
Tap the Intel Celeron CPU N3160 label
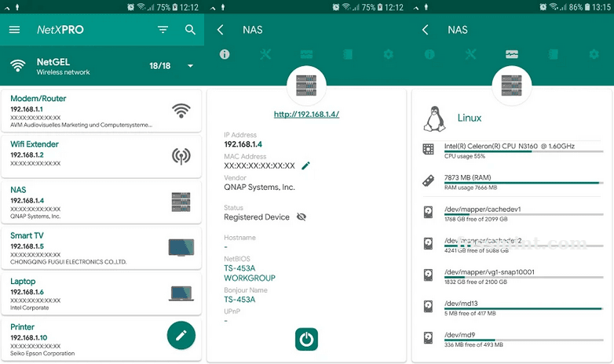510,146
